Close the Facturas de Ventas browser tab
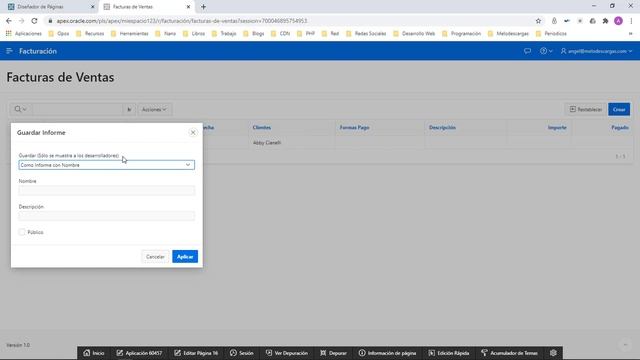 (189, 7)
